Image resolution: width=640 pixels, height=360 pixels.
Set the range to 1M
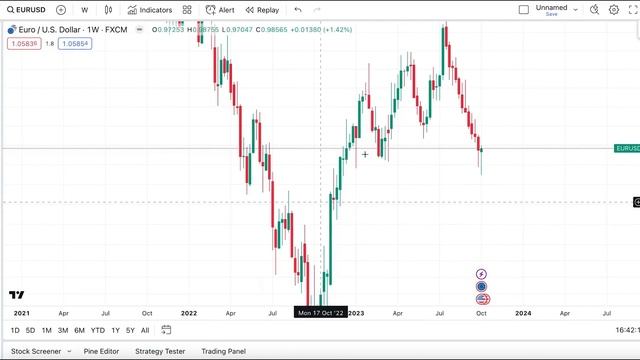pos(47,331)
